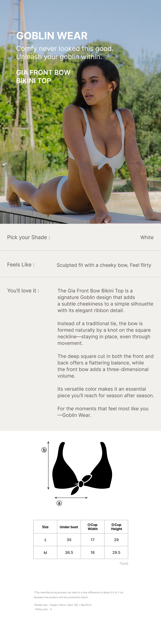Select size S row label
The width and height of the screenshot is (161, 644).
click(45, 540)
